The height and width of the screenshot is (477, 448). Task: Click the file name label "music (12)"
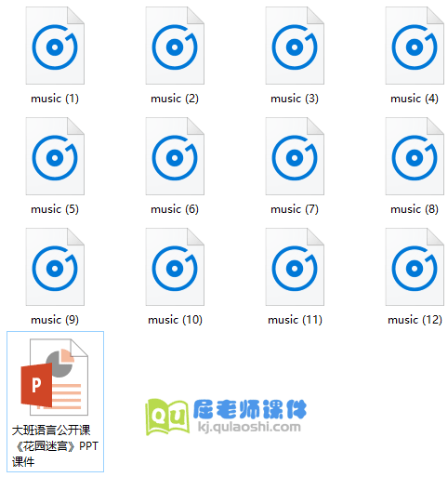tap(415, 320)
